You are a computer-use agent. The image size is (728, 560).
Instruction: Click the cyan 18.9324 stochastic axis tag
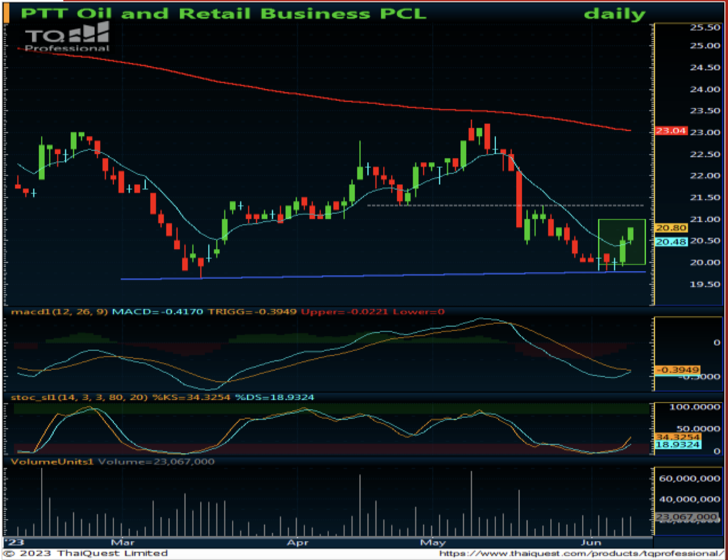pyautogui.click(x=678, y=445)
